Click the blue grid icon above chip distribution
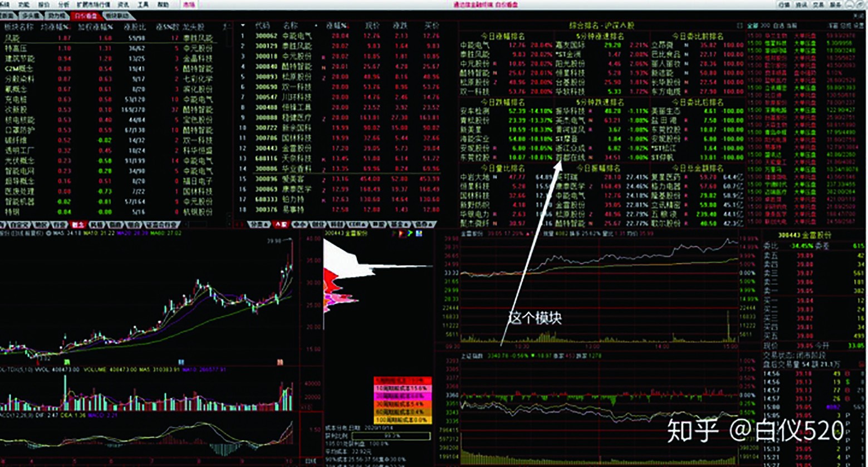The image size is (868, 467). point(419,233)
